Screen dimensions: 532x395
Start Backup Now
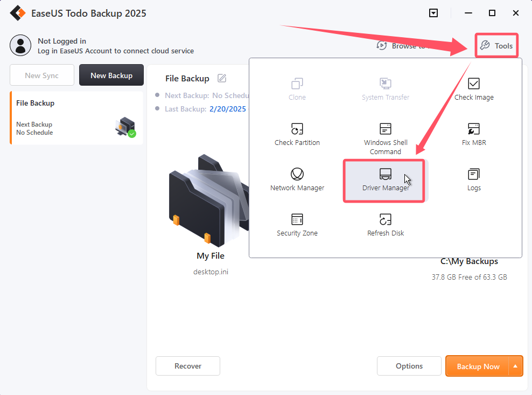pyautogui.click(x=478, y=366)
